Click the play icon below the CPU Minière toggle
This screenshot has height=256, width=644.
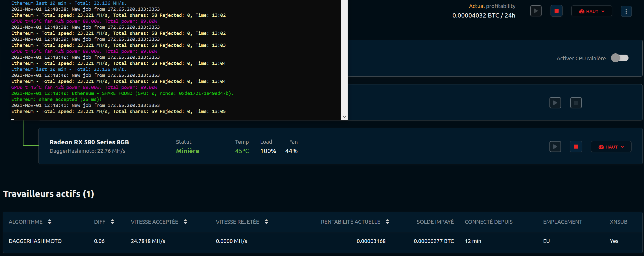555,103
